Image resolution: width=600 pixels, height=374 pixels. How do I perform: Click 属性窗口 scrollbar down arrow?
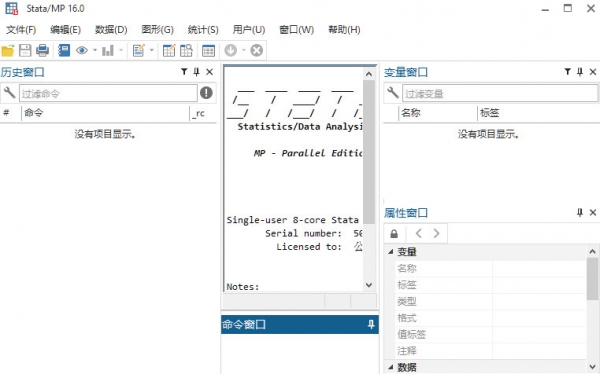point(592,367)
